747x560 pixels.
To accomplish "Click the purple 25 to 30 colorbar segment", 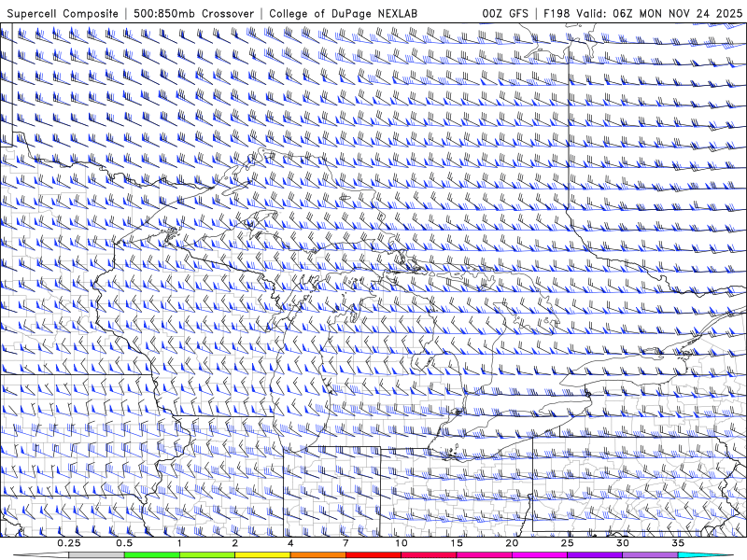I will point(595,555).
